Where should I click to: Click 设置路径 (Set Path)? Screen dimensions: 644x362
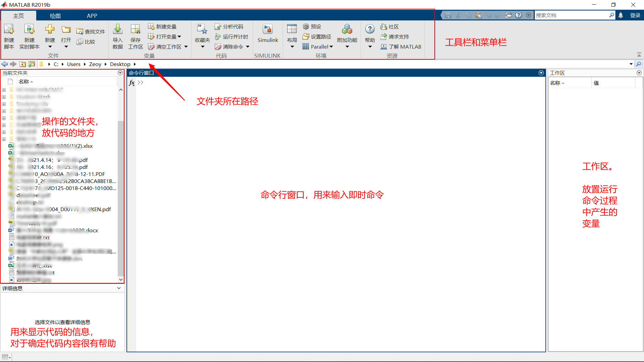coord(317,37)
